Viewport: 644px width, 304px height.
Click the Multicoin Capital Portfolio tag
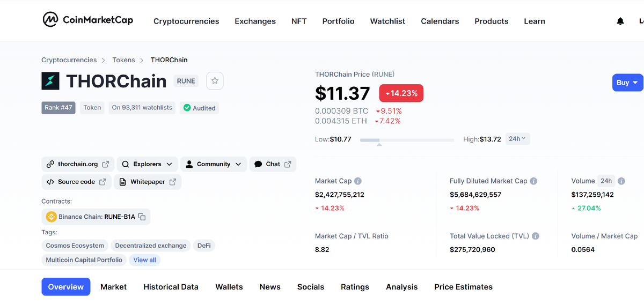pyautogui.click(x=84, y=260)
